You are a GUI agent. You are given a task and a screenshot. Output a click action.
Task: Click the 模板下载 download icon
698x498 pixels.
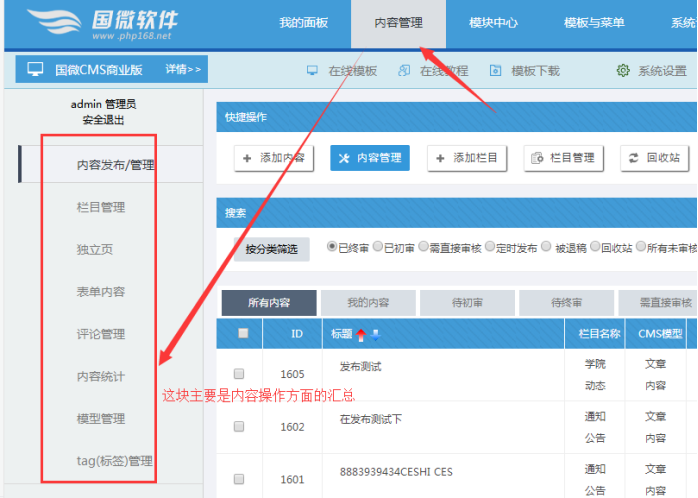[x=494, y=71]
